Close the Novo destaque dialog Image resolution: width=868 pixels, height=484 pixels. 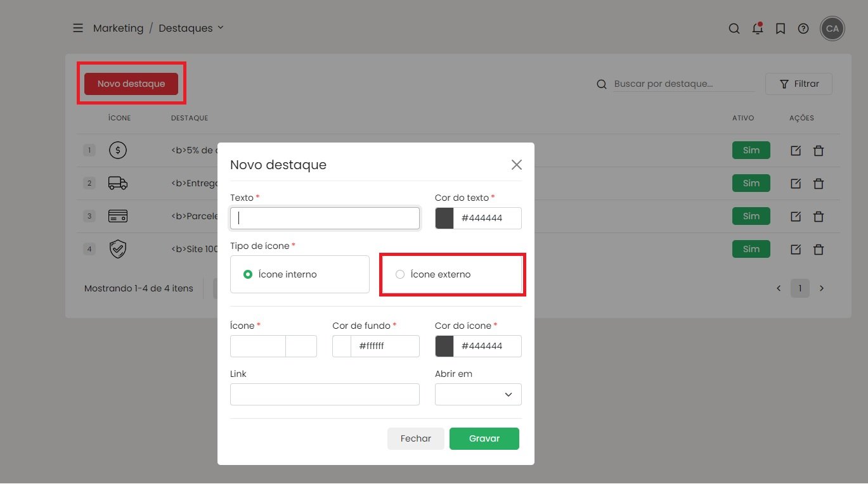(x=517, y=165)
